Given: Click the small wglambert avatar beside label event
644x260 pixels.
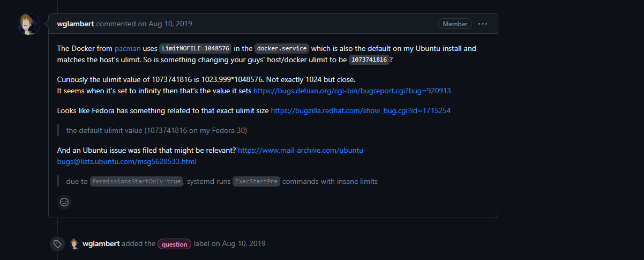Looking at the screenshot, I should point(75,243).
